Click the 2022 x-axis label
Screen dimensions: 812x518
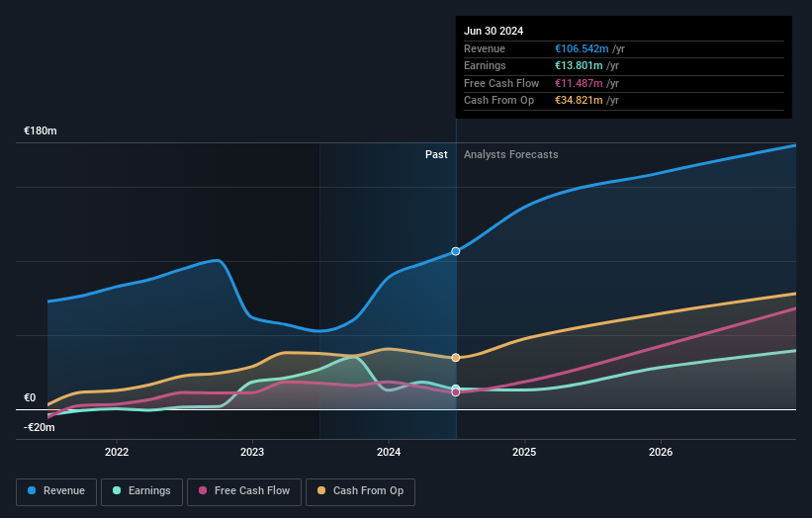[117, 452]
